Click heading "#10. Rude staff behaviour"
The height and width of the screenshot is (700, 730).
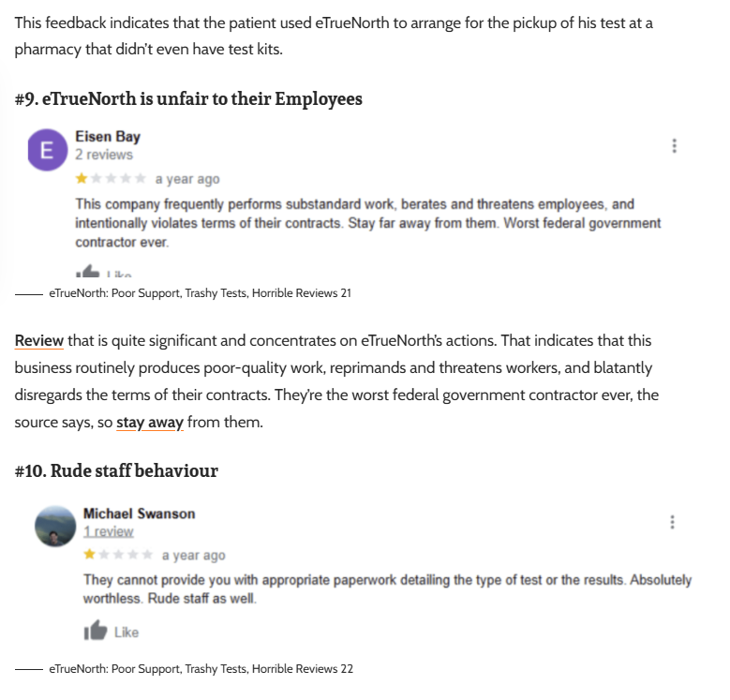coord(116,470)
